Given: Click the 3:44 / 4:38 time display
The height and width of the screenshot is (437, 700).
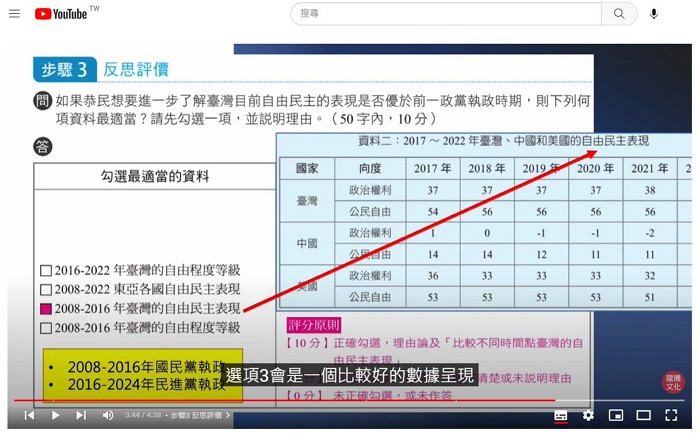Looking at the screenshot, I should 142,415.
